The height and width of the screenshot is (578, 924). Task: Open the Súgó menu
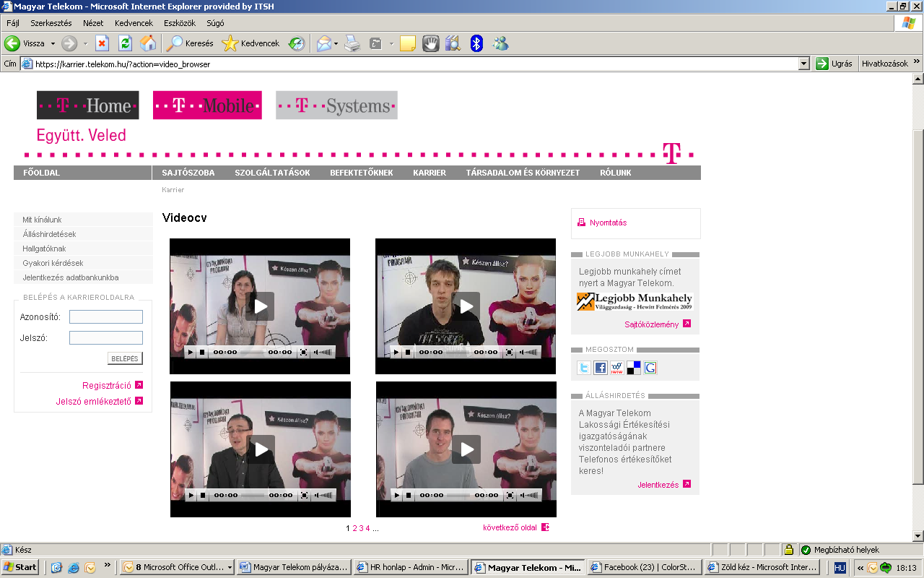[215, 23]
